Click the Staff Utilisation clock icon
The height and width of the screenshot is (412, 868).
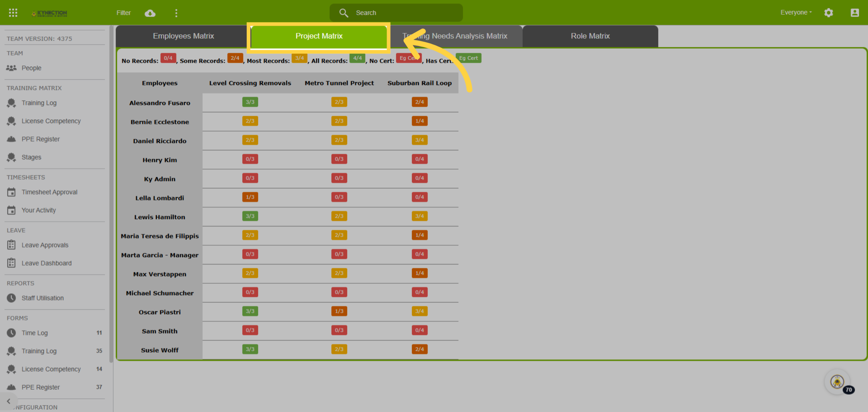12,298
